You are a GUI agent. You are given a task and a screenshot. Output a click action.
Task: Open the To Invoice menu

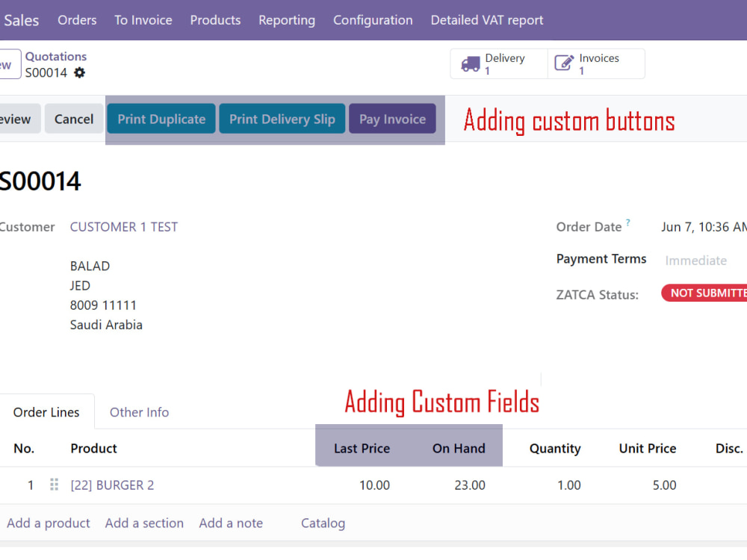[143, 20]
